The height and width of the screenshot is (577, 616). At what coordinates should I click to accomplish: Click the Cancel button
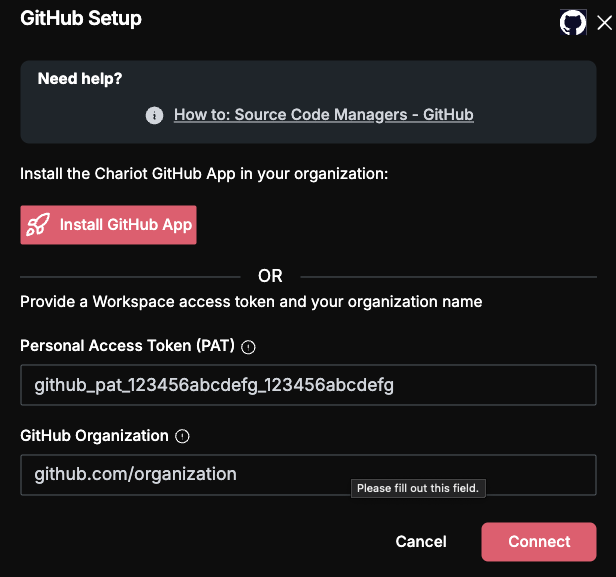pyautogui.click(x=421, y=542)
